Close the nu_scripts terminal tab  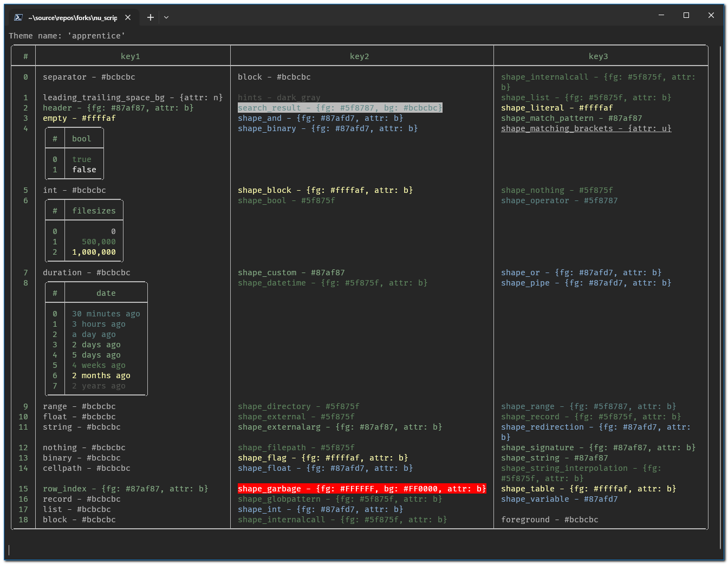[x=128, y=17]
